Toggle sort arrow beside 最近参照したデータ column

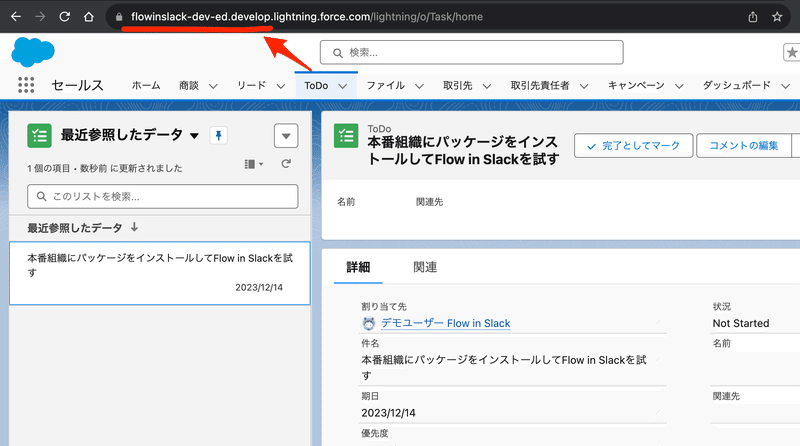tap(134, 227)
